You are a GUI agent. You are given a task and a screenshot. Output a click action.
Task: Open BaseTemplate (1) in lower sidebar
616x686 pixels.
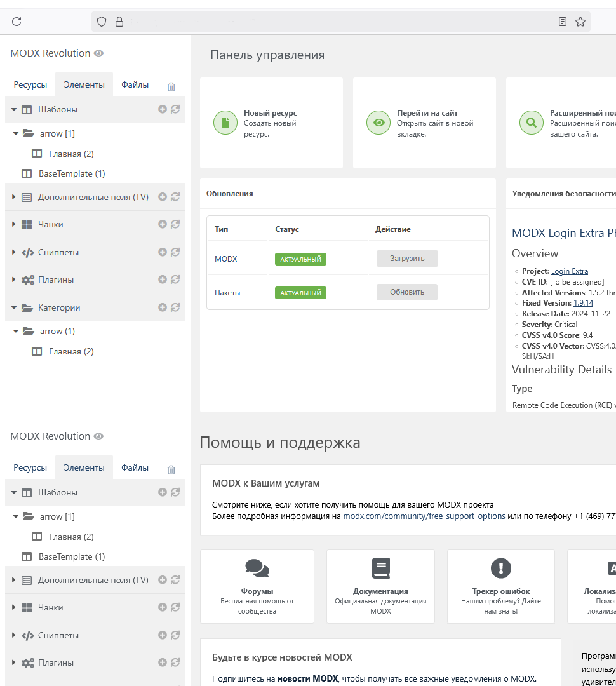72,556
